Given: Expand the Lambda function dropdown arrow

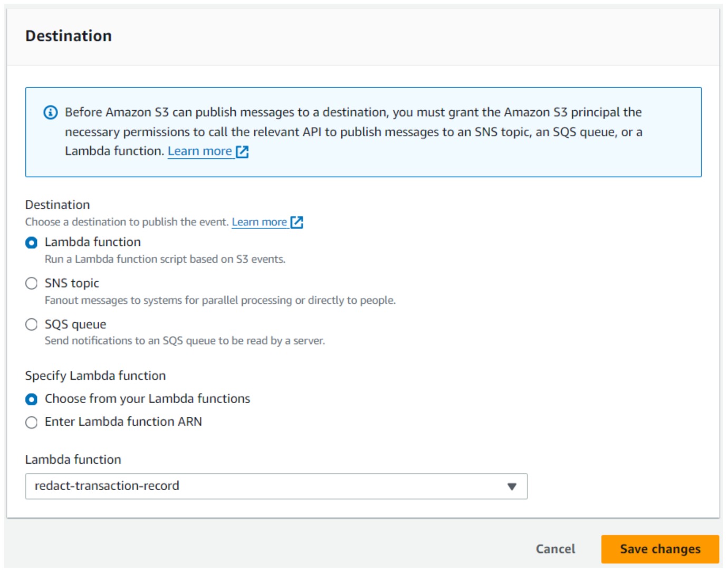Looking at the screenshot, I should (x=511, y=486).
